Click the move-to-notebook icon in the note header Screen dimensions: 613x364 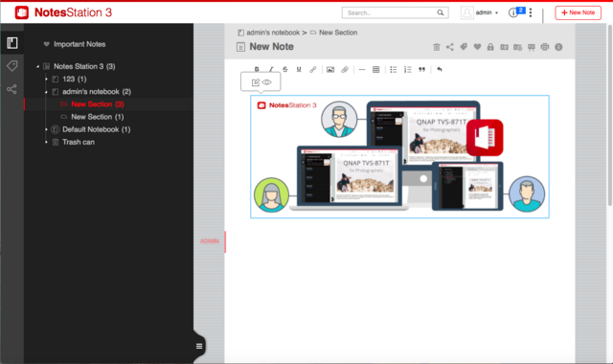517,47
